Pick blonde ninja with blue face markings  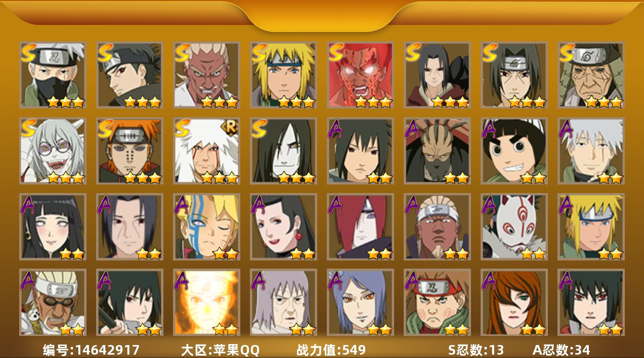[206, 227]
